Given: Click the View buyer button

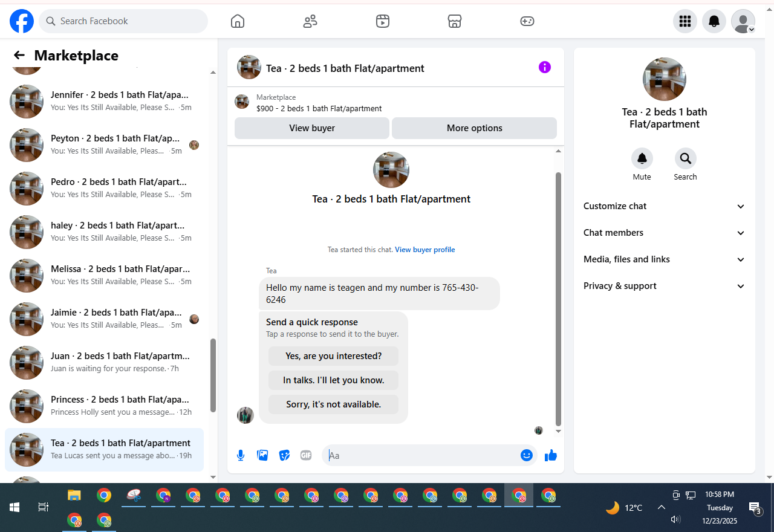Looking at the screenshot, I should pyautogui.click(x=312, y=128).
